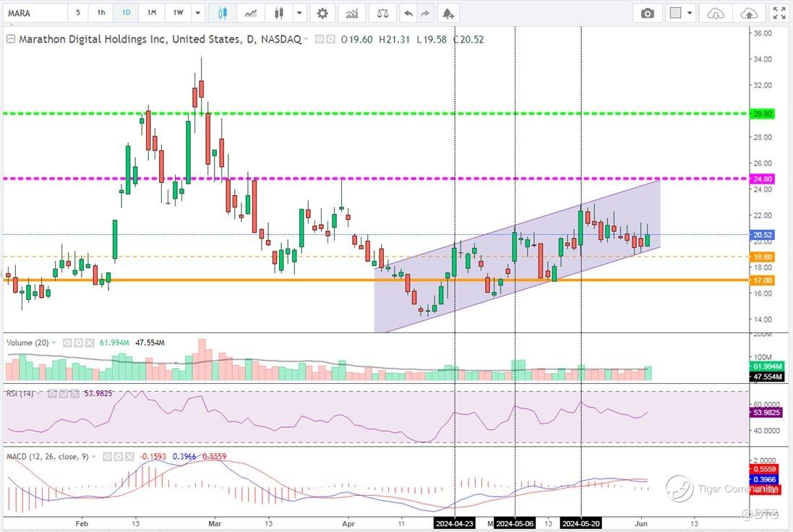Collapse the Marathon Digital legend box
793x532 pixels.
pos(11,39)
